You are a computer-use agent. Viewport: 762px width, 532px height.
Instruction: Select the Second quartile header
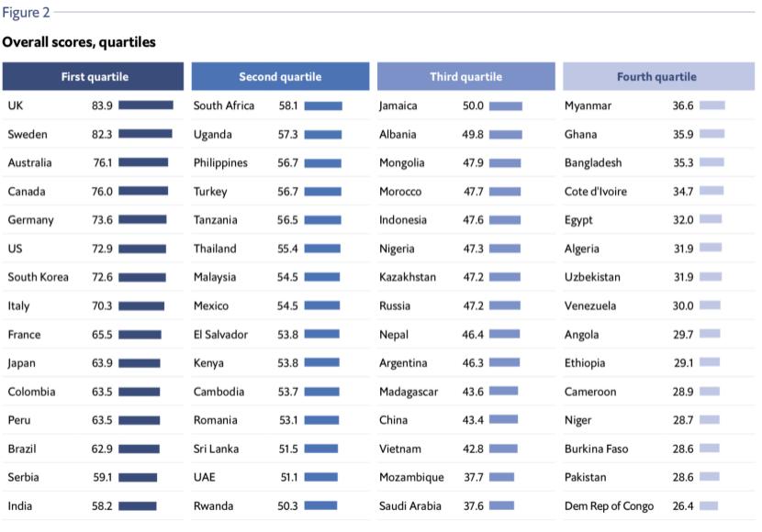pyautogui.click(x=280, y=76)
